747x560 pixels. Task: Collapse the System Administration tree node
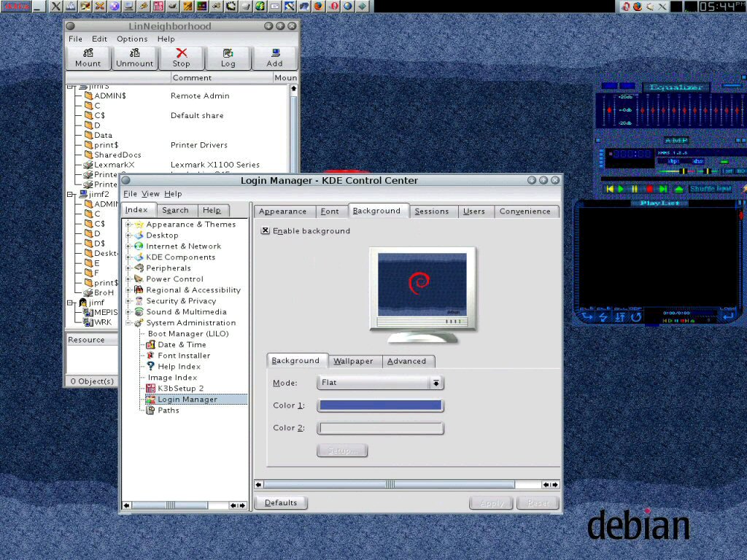(128, 323)
